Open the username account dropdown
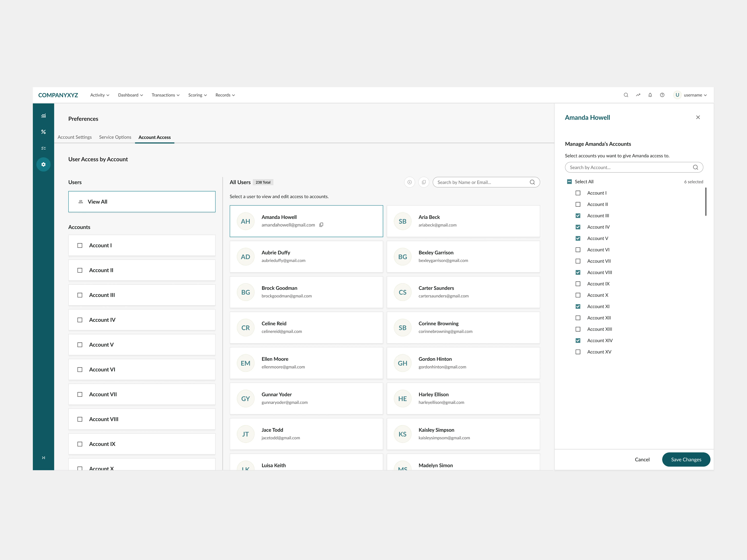Viewport: 747px width, 560px height. pyautogui.click(x=695, y=95)
